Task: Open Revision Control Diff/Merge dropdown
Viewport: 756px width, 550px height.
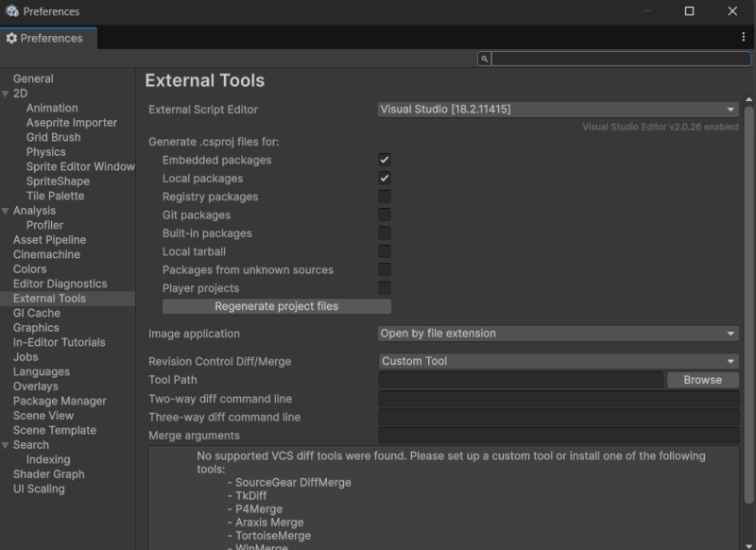Action: pyautogui.click(x=558, y=361)
